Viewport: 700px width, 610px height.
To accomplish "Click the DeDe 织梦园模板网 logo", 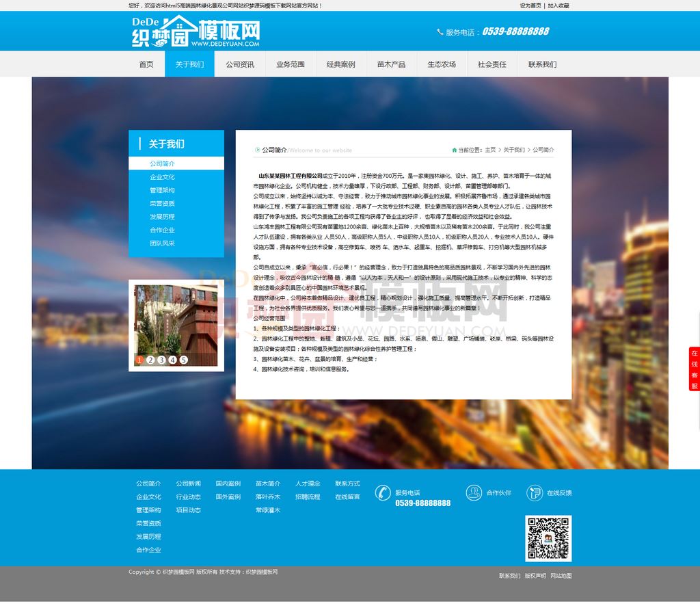I will (x=196, y=31).
